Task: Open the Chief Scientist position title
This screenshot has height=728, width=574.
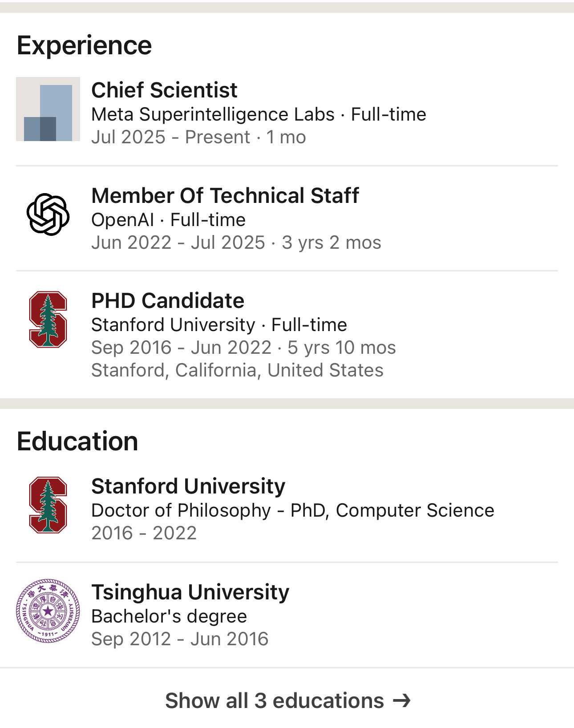Action: 164,90
